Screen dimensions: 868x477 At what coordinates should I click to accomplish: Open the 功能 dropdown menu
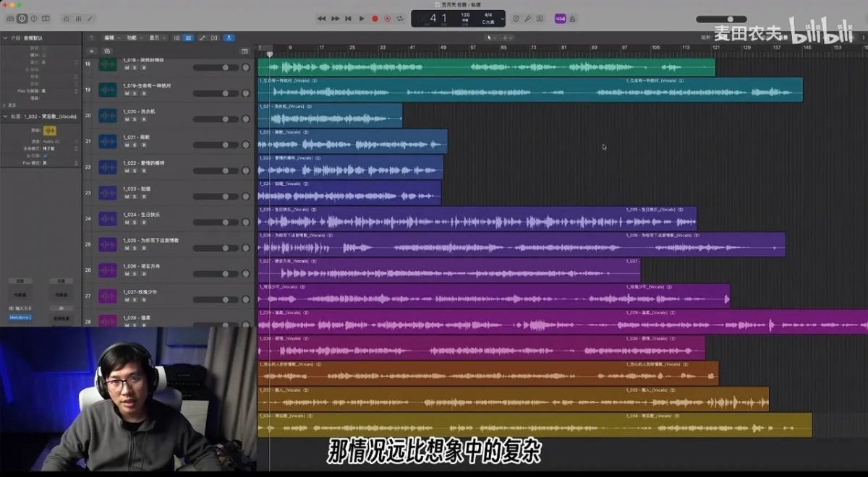[x=132, y=37]
